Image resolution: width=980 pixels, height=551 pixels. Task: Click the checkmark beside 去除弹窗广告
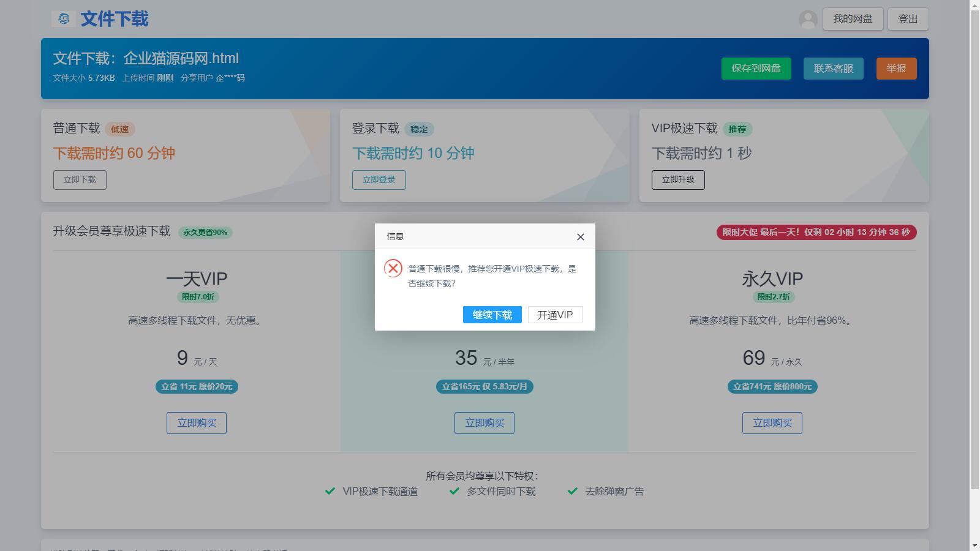coord(573,491)
